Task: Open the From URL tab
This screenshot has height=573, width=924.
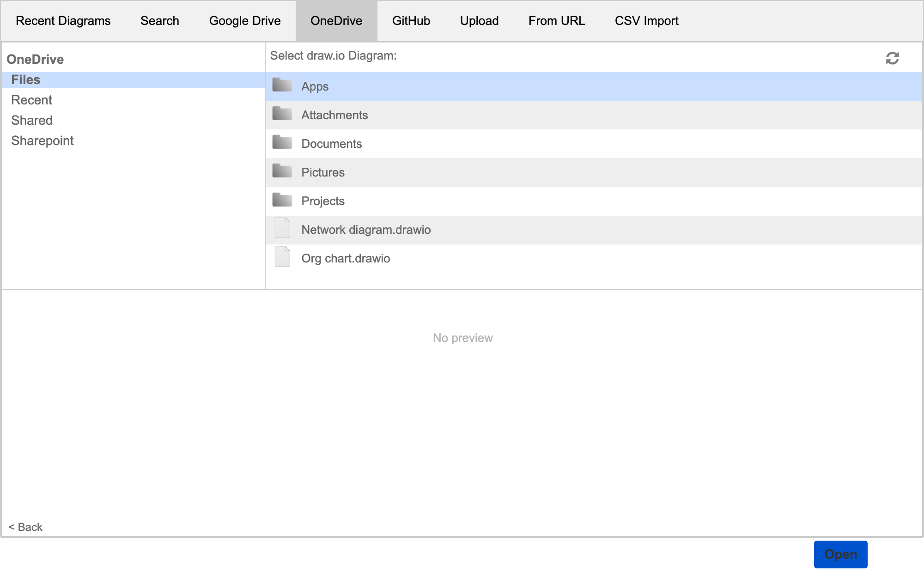Action: 557,21
